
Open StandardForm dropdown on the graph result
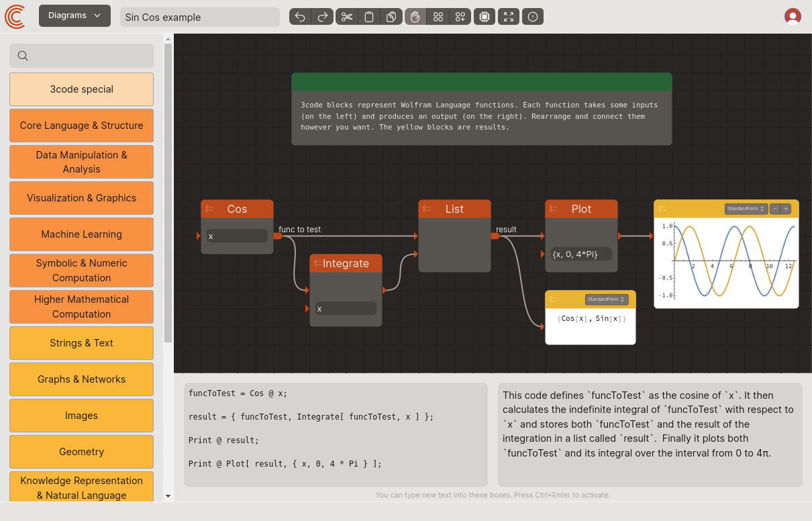[745, 208]
